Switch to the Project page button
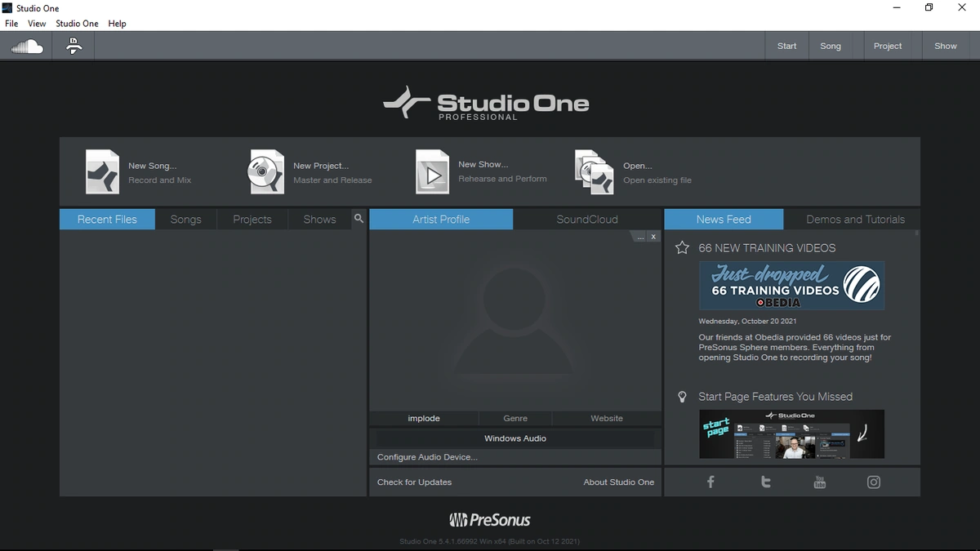 888,46
